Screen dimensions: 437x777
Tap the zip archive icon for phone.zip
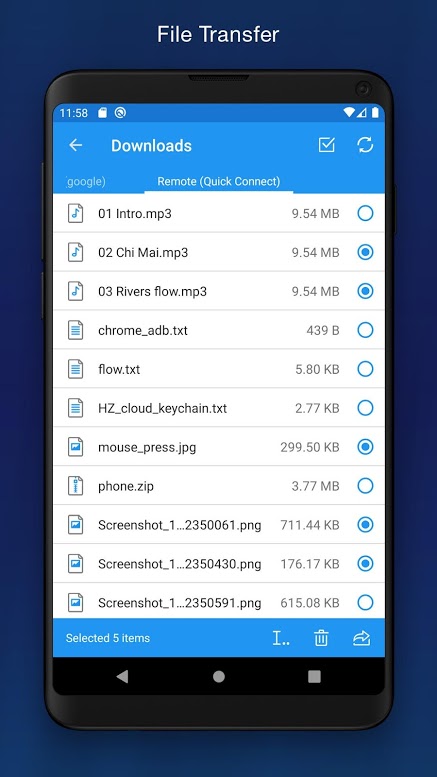click(x=75, y=486)
